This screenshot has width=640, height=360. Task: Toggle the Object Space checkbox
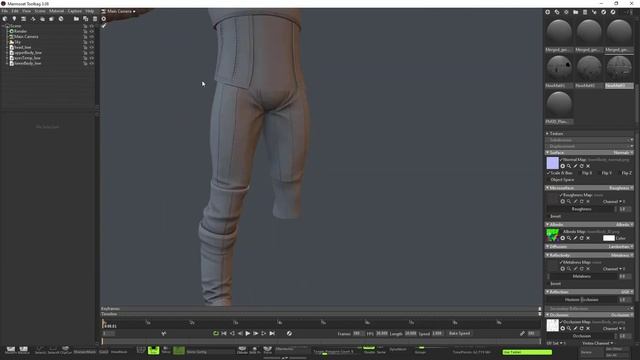click(548, 180)
